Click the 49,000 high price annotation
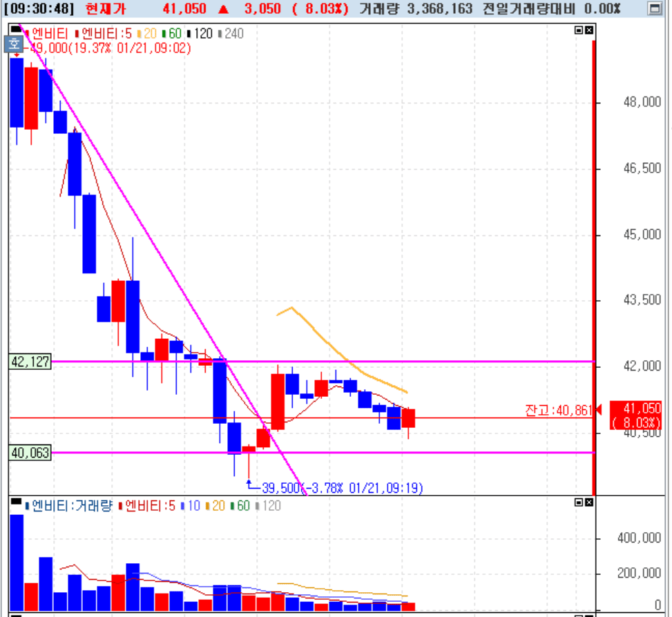This screenshot has width=672, height=617. (111, 48)
